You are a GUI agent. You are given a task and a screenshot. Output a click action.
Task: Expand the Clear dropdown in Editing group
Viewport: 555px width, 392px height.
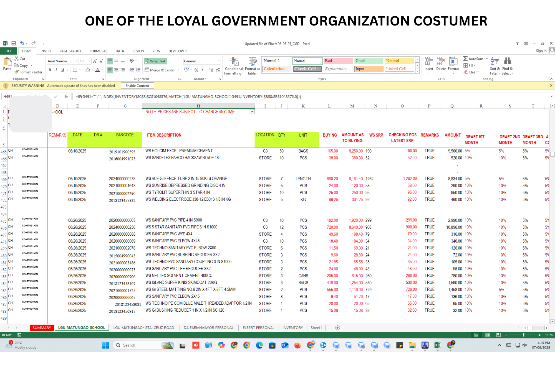click(x=478, y=72)
